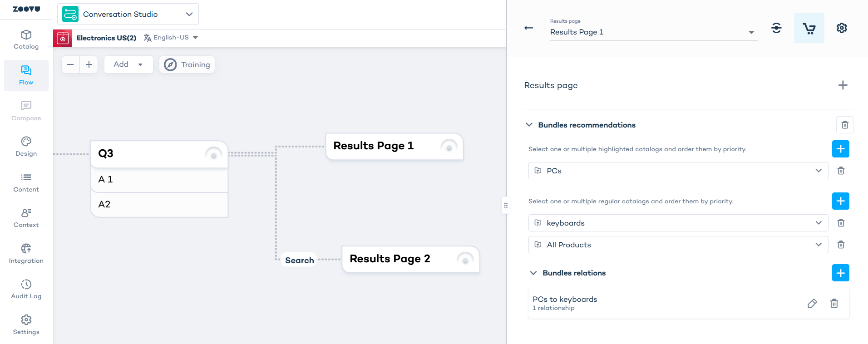Image resolution: width=868 pixels, height=344 pixels.
Task: Remove the keyboards catalog entry
Action: click(841, 223)
